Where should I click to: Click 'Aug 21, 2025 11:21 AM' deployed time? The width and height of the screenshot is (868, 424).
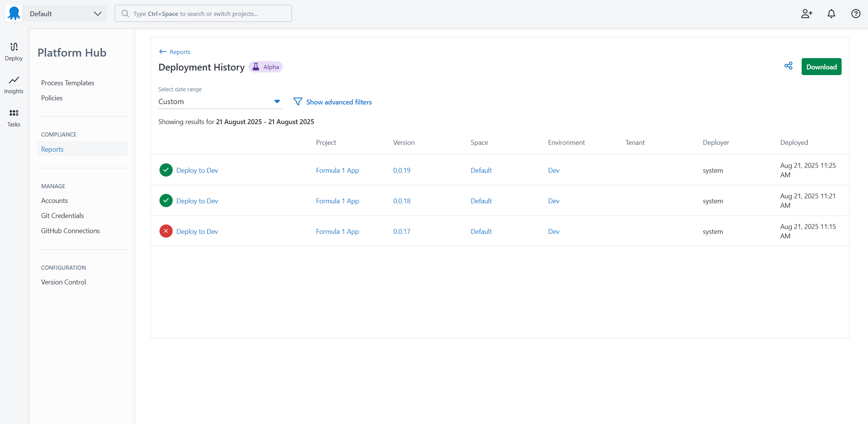[x=808, y=201]
